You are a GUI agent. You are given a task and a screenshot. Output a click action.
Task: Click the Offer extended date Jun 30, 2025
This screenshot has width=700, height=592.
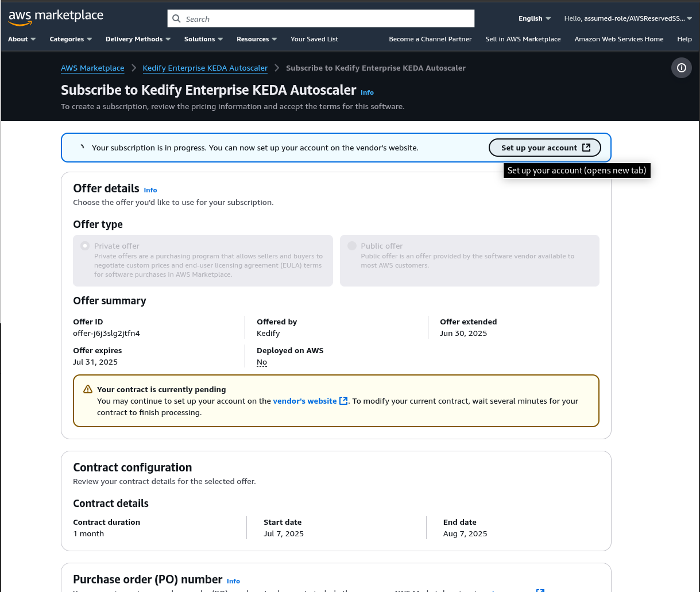(x=463, y=333)
